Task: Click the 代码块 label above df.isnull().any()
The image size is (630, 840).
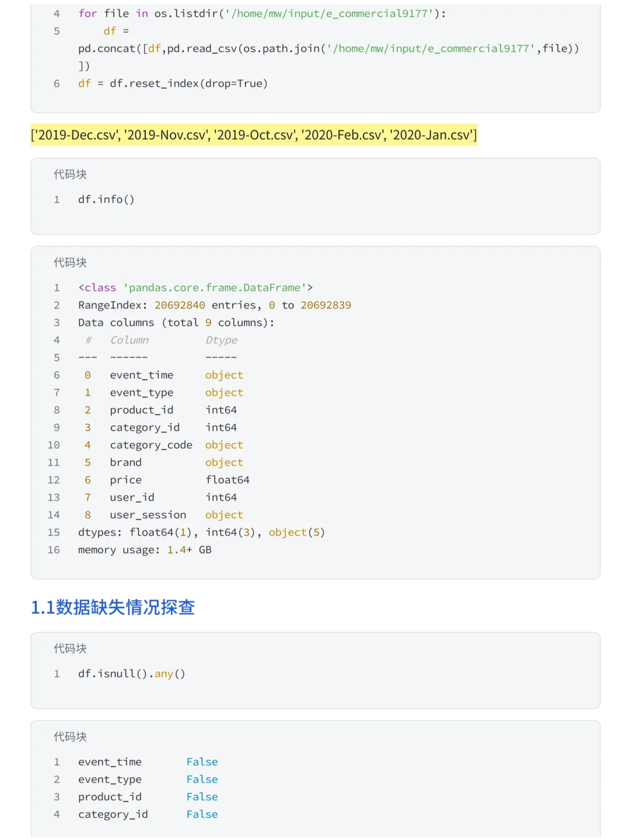Action: (x=70, y=649)
